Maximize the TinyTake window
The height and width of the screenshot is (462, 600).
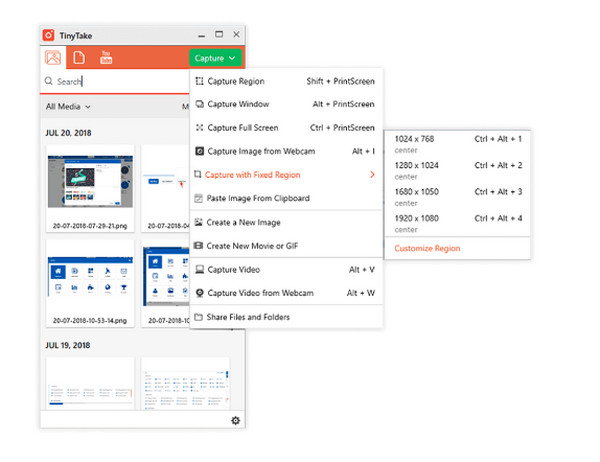pyautogui.click(x=219, y=34)
